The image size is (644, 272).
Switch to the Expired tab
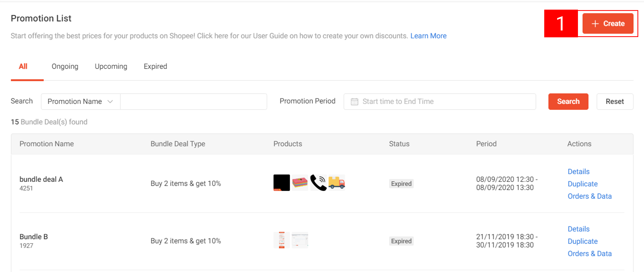(155, 66)
